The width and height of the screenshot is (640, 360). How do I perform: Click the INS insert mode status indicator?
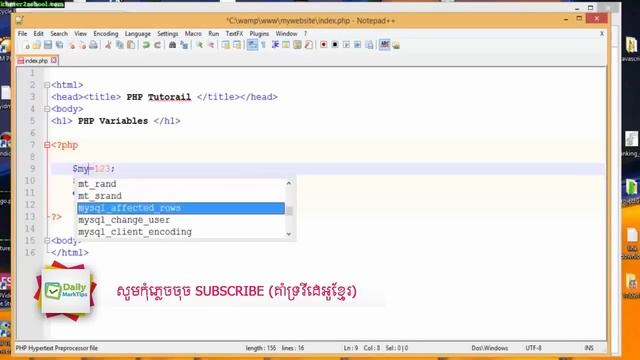click(589, 348)
